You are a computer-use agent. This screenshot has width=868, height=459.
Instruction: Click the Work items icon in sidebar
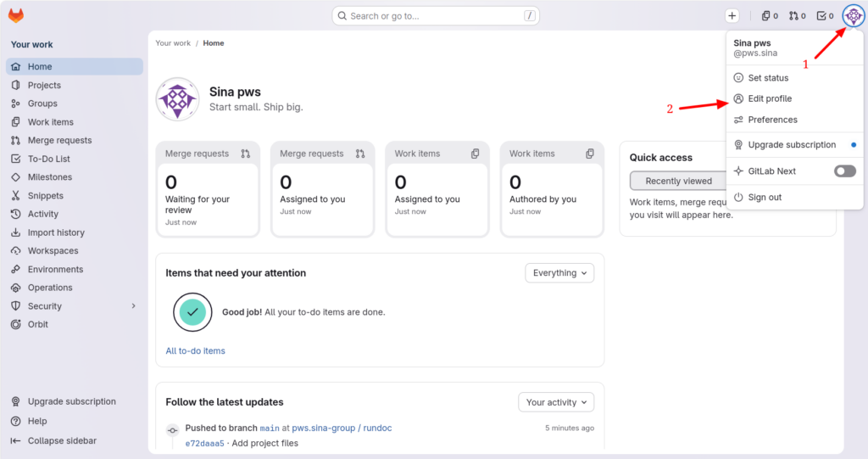(x=16, y=122)
